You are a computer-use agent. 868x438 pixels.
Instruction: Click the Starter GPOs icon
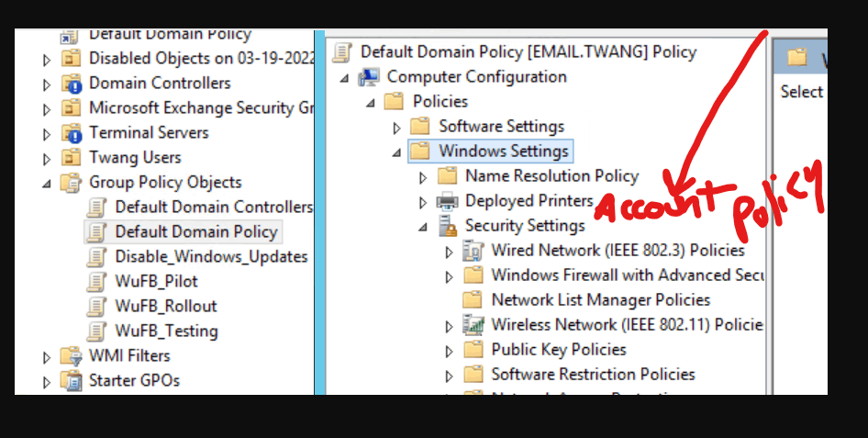click(71, 381)
